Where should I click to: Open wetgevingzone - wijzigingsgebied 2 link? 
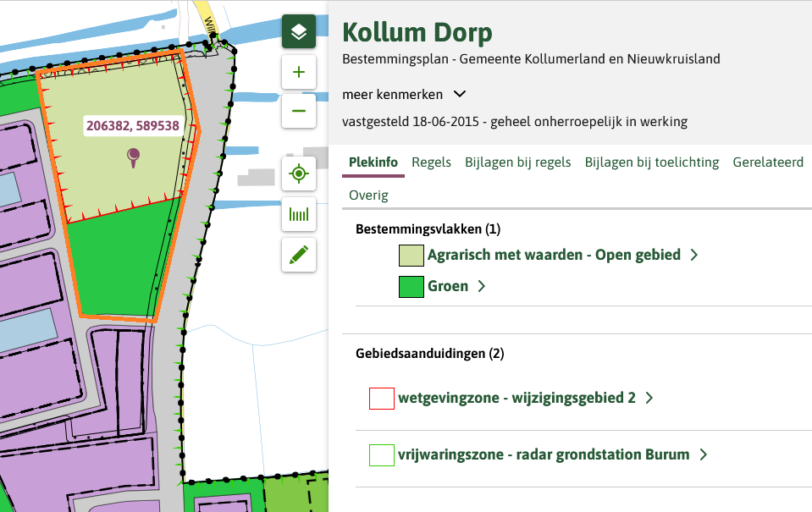[516, 398]
